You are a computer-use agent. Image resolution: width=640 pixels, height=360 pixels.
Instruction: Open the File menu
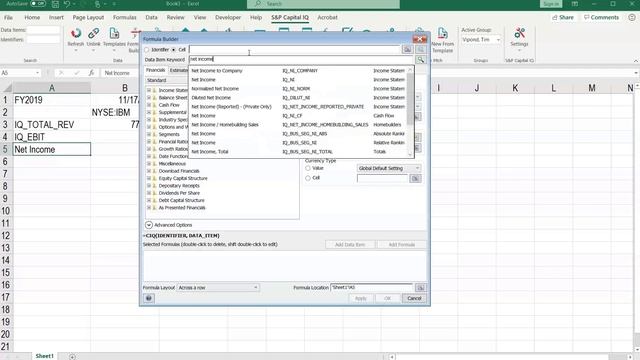pyautogui.click(x=8, y=17)
